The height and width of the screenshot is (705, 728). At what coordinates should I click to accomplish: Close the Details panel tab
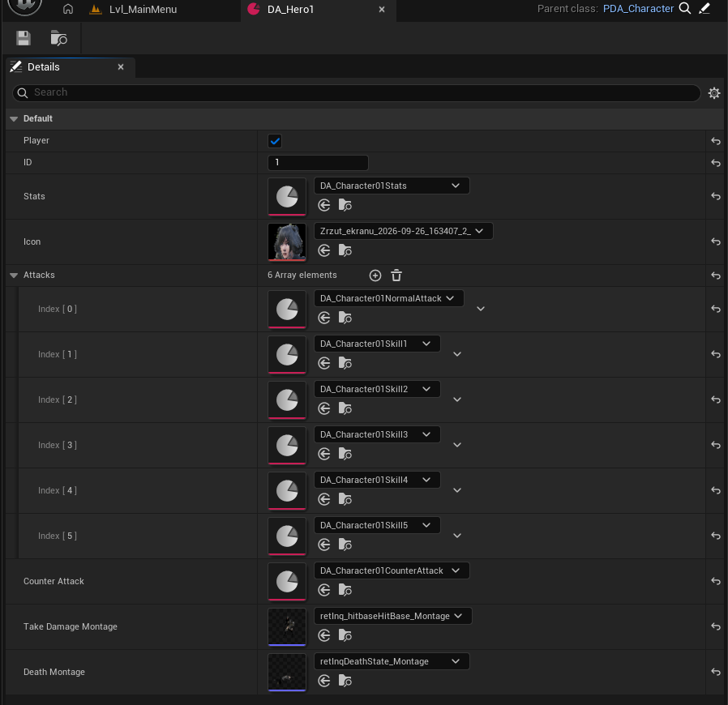point(121,66)
